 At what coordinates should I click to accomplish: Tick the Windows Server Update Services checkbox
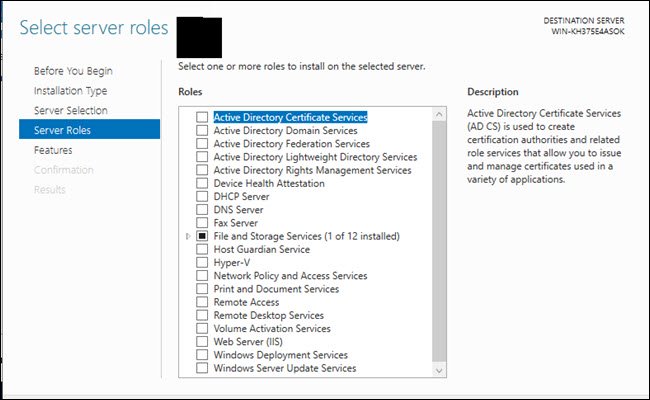point(203,368)
